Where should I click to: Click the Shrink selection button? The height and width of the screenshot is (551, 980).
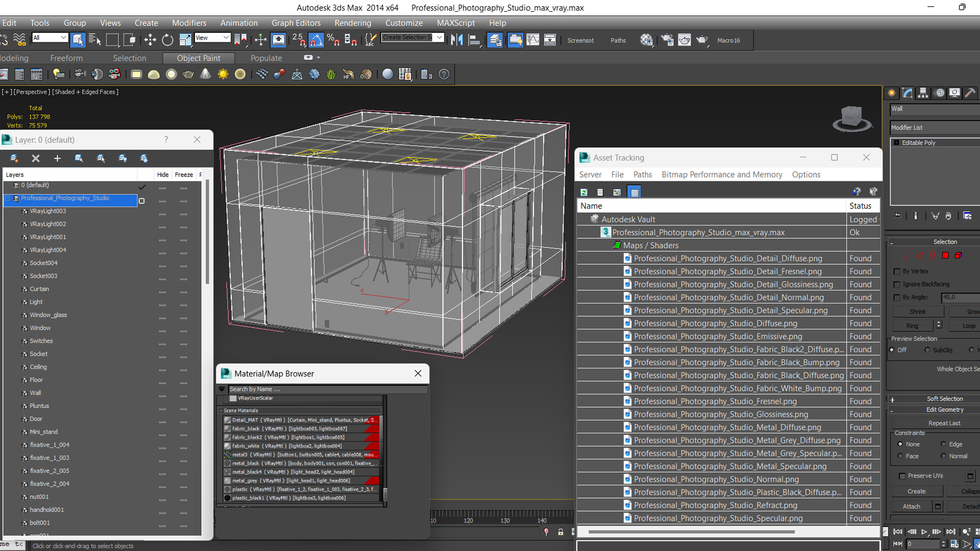[x=918, y=312]
